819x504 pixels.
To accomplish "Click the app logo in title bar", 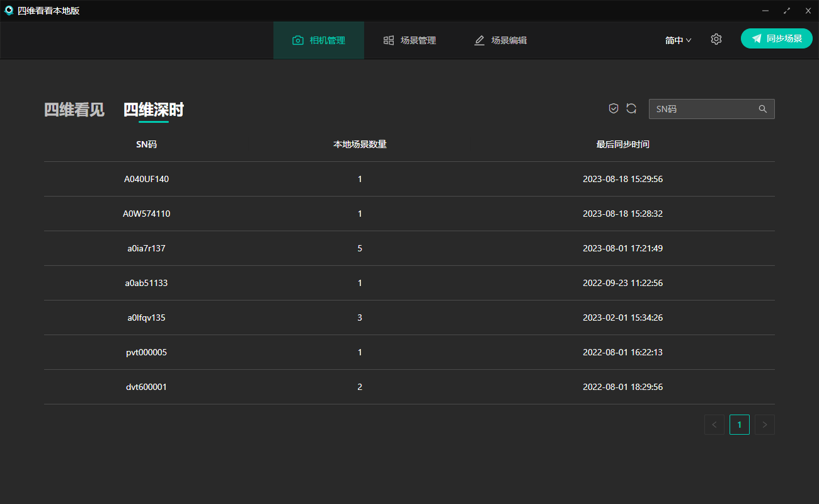I will [9, 10].
